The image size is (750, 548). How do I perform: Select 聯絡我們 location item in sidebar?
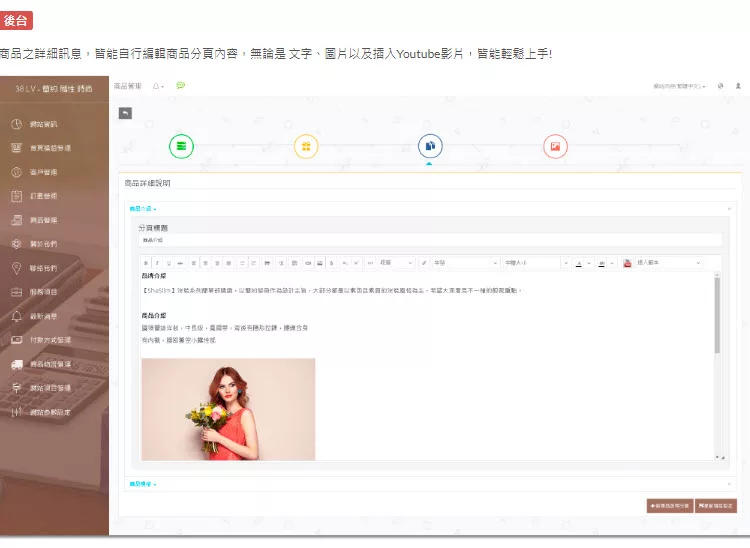point(54,268)
